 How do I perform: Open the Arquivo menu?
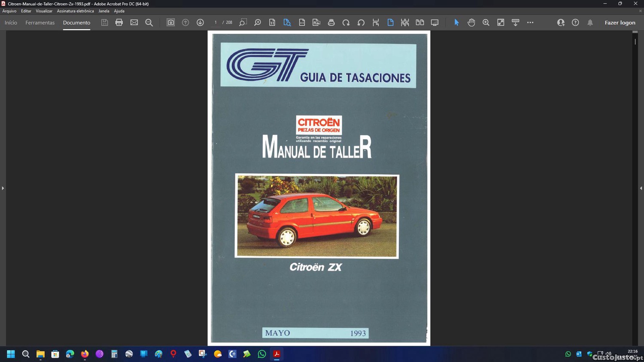pos(9,11)
